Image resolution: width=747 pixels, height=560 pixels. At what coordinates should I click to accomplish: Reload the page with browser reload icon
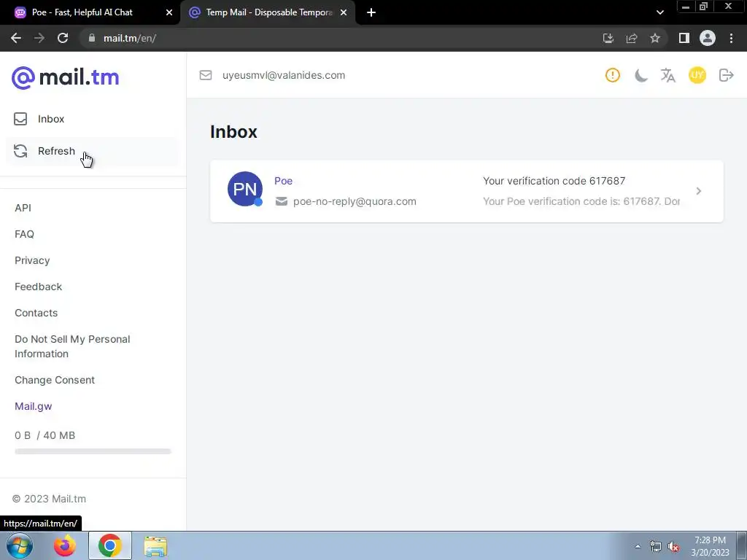click(x=63, y=38)
